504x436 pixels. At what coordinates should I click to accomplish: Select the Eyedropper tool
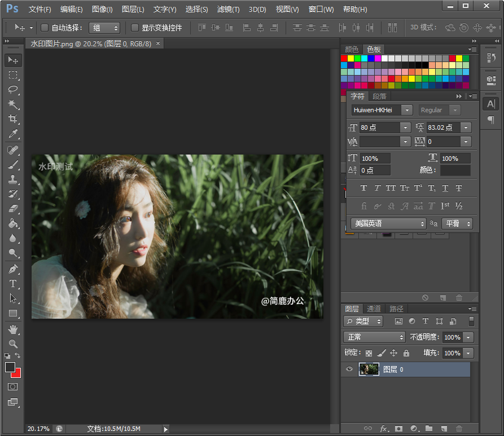click(x=13, y=134)
